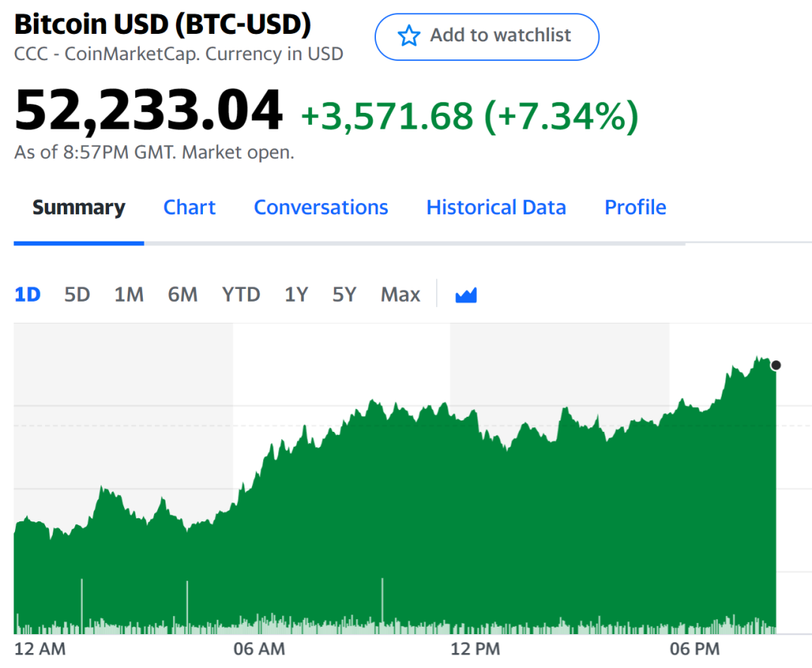Click the Bitcoin USD (BTC-USD) title

point(162,25)
